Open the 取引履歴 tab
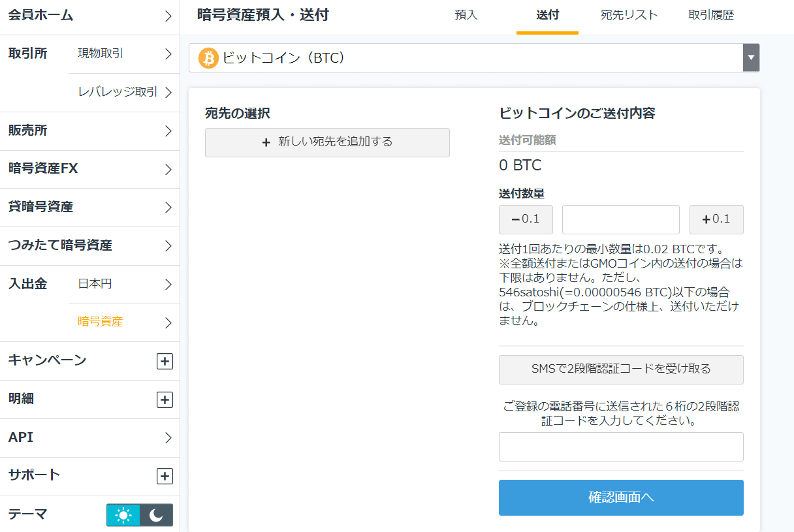 point(711,15)
